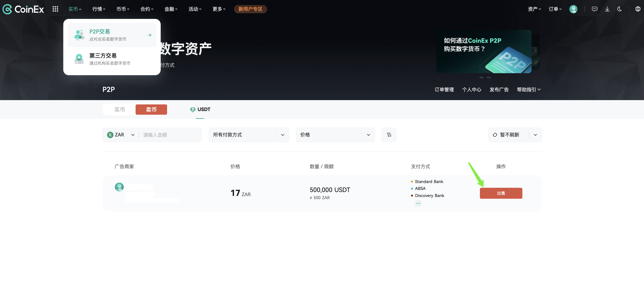Expand the 更多 navigation menu
The image size is (644, 281).
click(219, 9)
